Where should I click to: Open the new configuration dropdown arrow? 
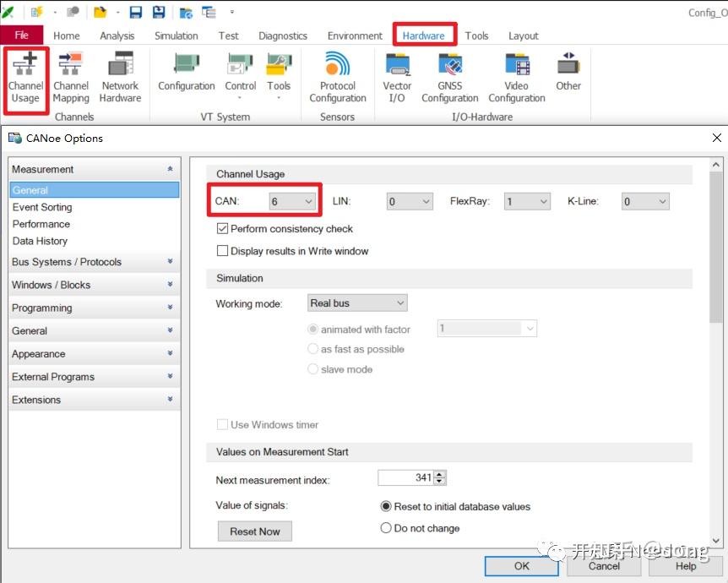55,13
